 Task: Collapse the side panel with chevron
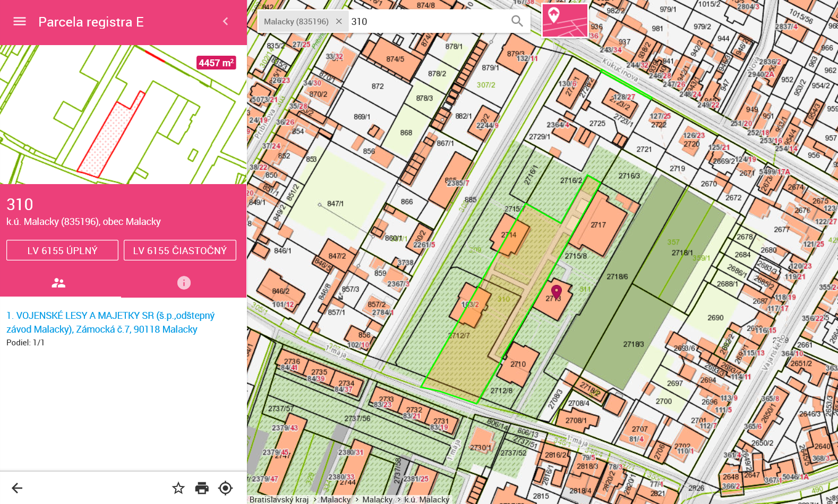(226, 22)
